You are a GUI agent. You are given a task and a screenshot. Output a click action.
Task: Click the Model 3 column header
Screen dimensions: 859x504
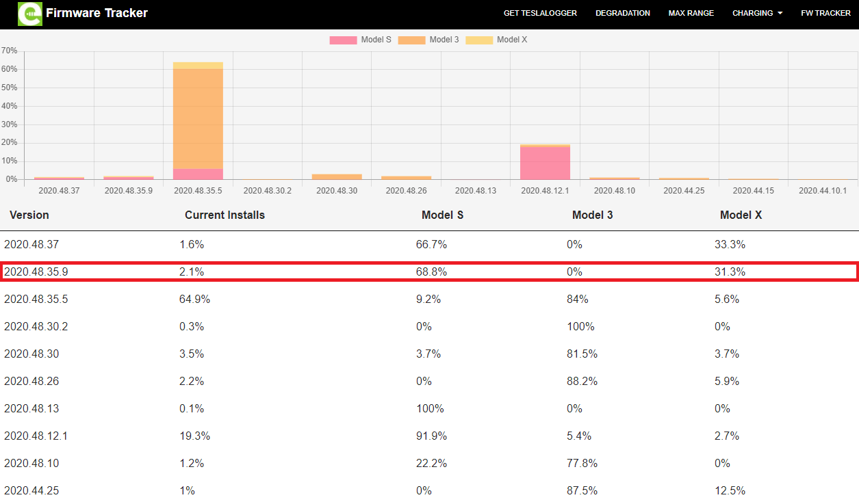coord(593,215)
